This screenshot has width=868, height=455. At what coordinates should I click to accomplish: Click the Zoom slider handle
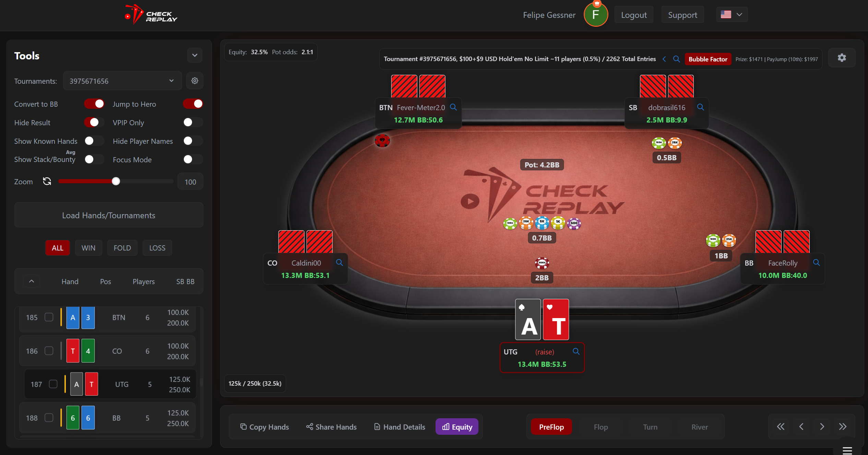pos(116,181)
